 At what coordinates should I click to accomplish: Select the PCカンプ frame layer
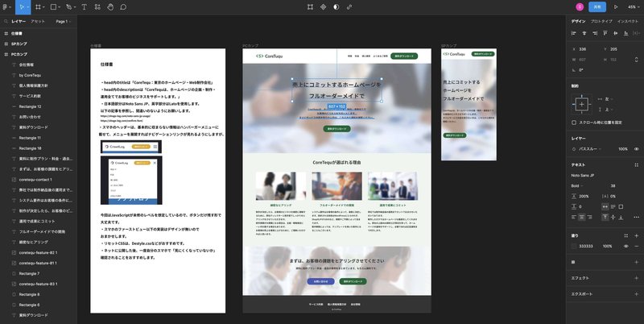[x=19, y=54]
